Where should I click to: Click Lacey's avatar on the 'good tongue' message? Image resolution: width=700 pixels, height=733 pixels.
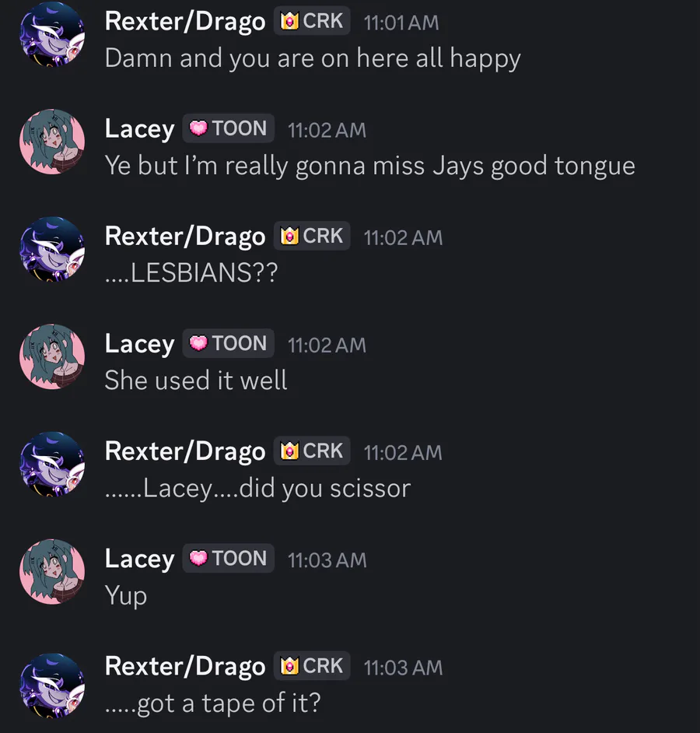tap(52, 142)
